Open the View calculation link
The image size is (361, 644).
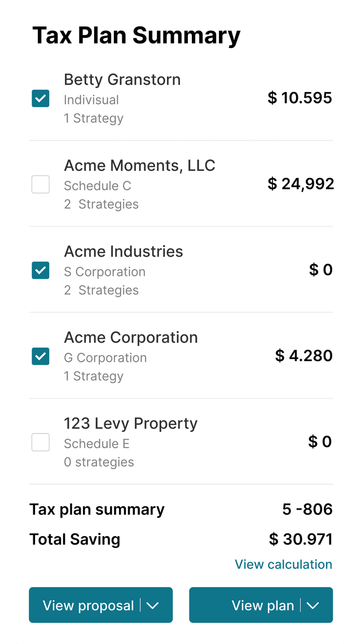click(x=284, y=564)
